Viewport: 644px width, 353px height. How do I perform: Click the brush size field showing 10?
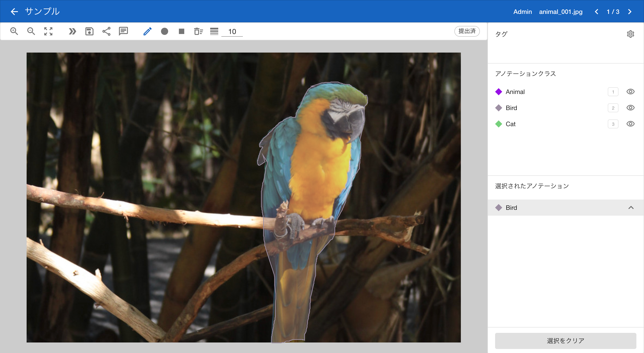pos(232,32)
